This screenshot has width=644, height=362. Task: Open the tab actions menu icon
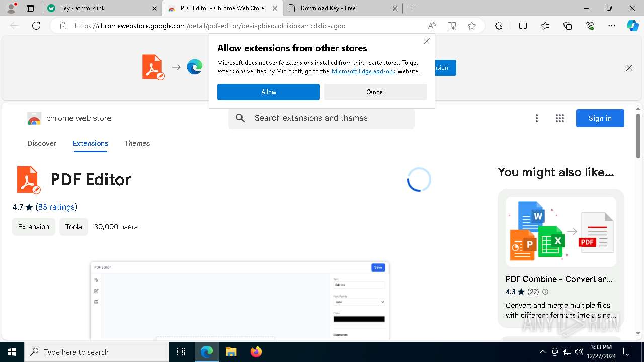click(30, 8)
